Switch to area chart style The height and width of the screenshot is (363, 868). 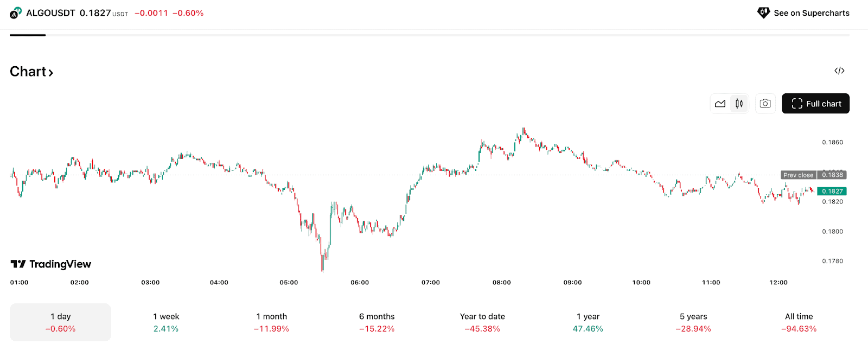[x=720, y=104]
